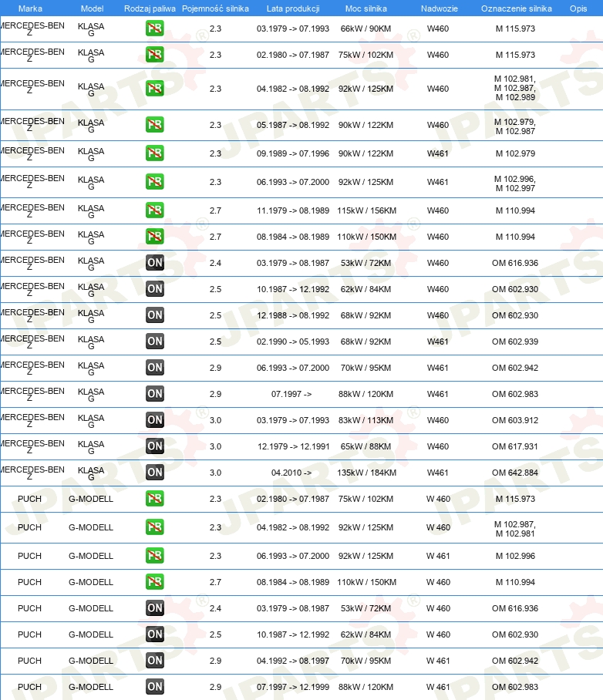The image size is (603, 700).
Task: Click the OM 602.939 engine code cell
Action: [515, 342]
